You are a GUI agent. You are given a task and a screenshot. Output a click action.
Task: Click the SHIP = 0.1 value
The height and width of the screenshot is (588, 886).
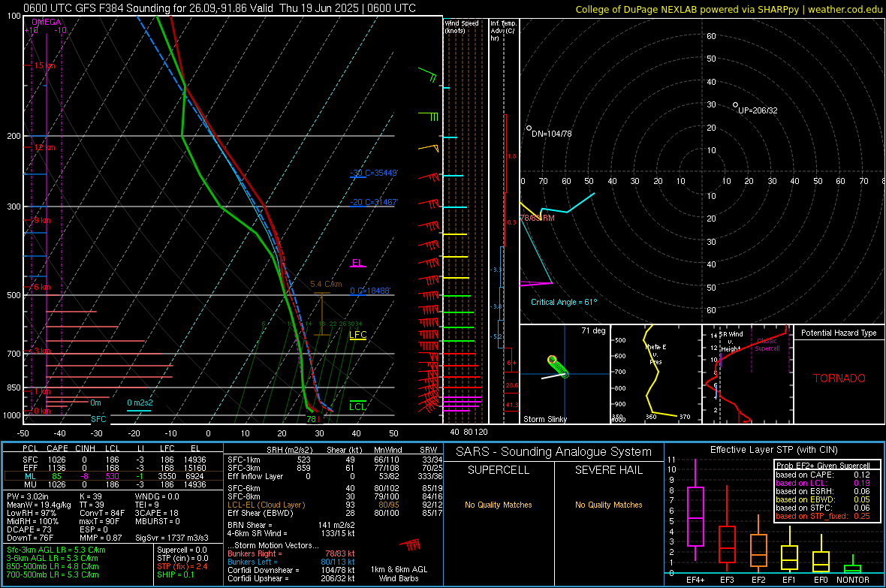click(x=175, y=574)
